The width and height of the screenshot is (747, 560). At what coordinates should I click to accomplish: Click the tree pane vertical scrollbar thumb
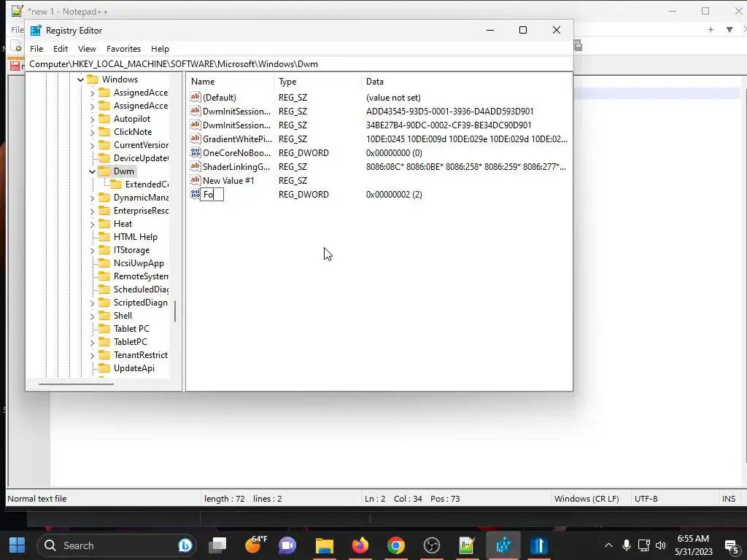pos(175,311)
